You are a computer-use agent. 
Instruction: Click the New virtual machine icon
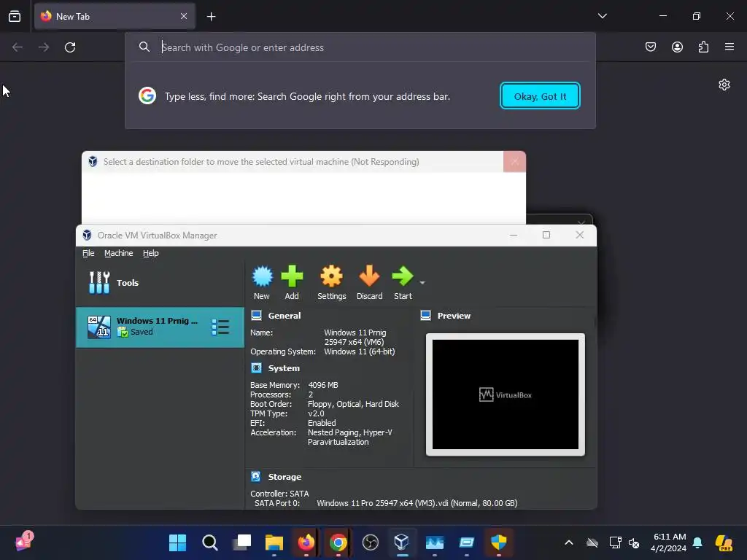[x=262, y=276]
